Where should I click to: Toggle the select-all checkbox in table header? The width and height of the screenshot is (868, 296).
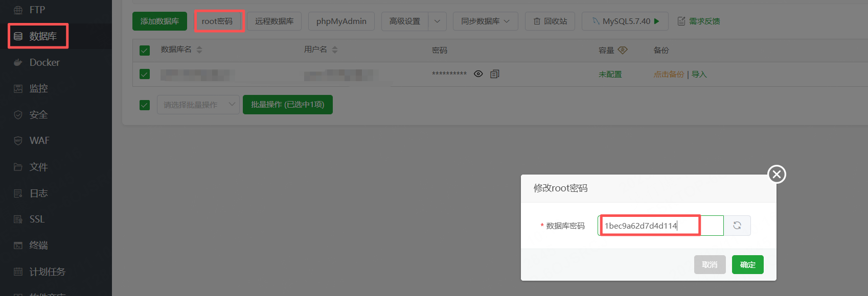(145, 50)
